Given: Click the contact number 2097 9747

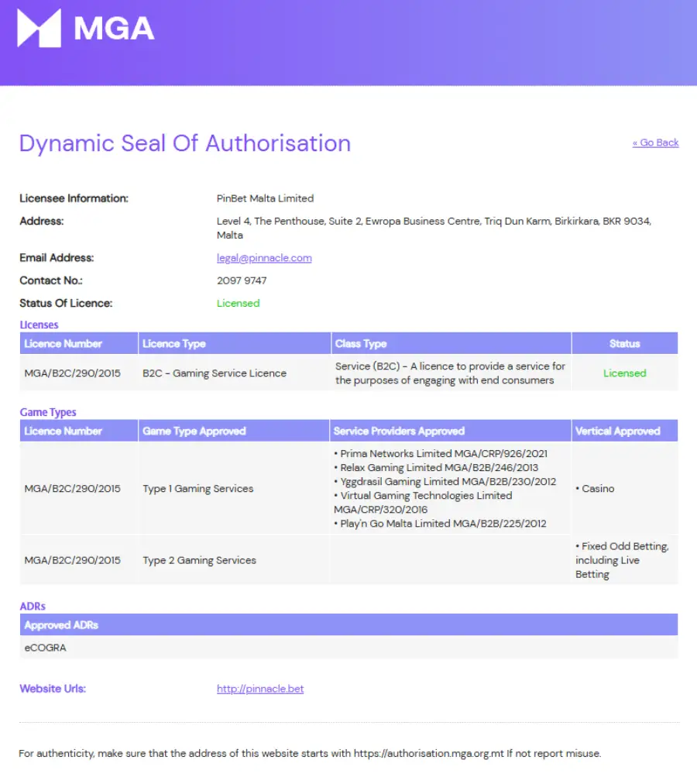Looking at the screenshot, I should click(242, 281).
